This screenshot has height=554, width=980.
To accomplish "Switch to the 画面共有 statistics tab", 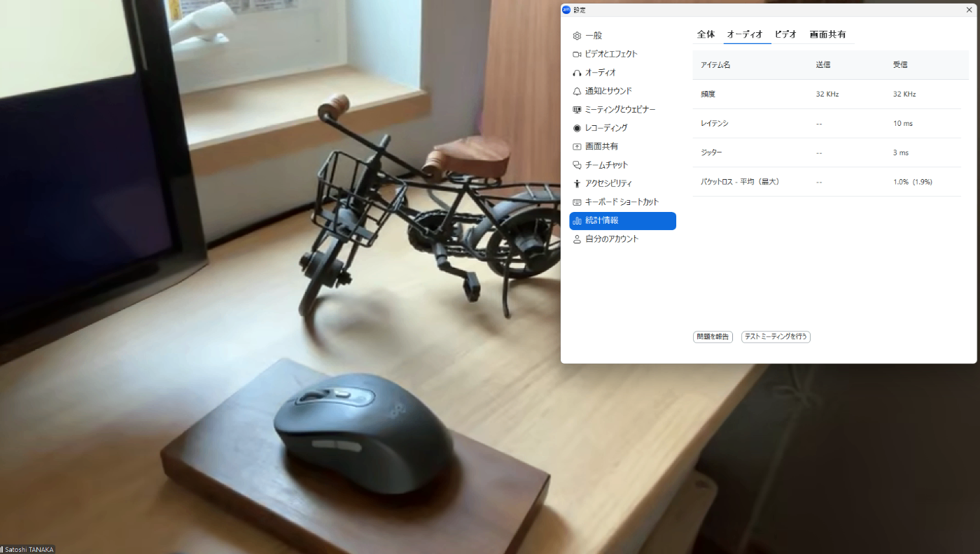I will pyautogui.click(x=827, y=34).
